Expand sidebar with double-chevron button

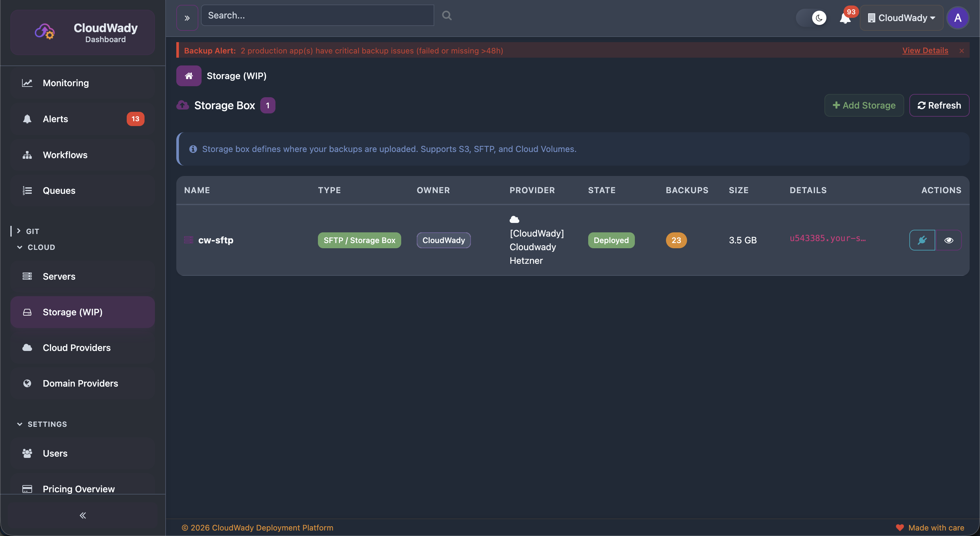pyautogui.click(x=187, y=18)
